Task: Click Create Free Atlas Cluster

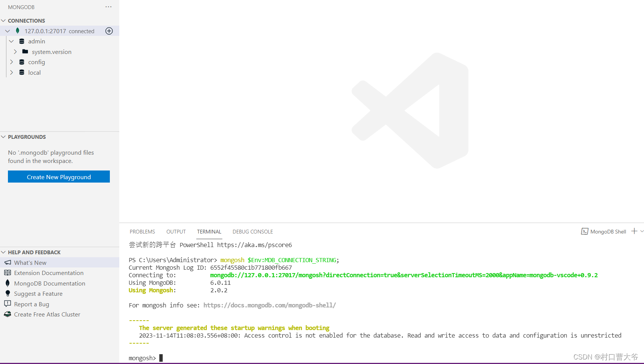Action: coord(47,314)
